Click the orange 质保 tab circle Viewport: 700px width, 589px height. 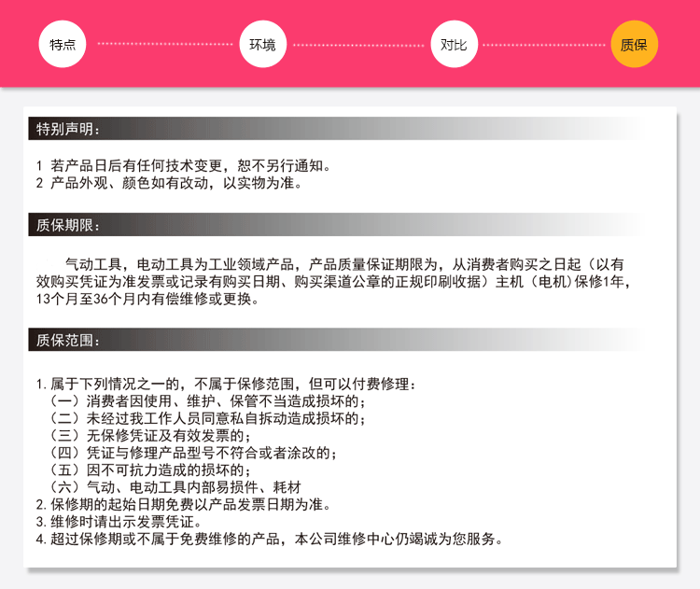point(634,44)
